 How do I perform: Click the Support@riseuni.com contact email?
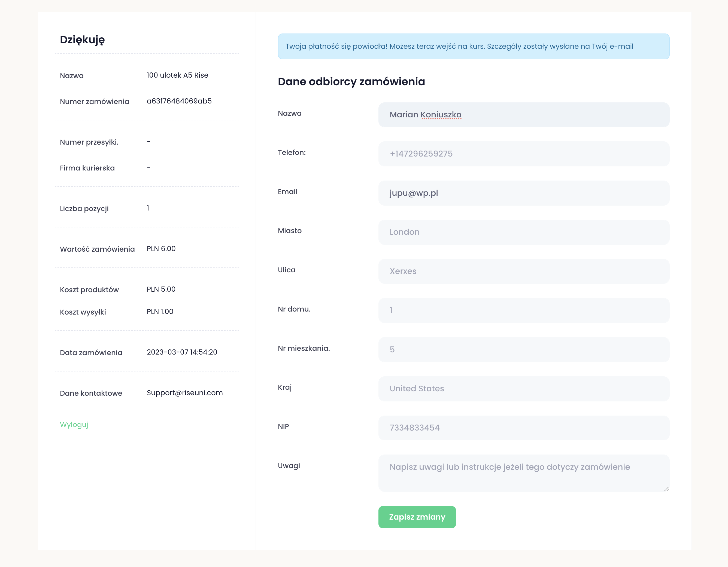[185, 393]
